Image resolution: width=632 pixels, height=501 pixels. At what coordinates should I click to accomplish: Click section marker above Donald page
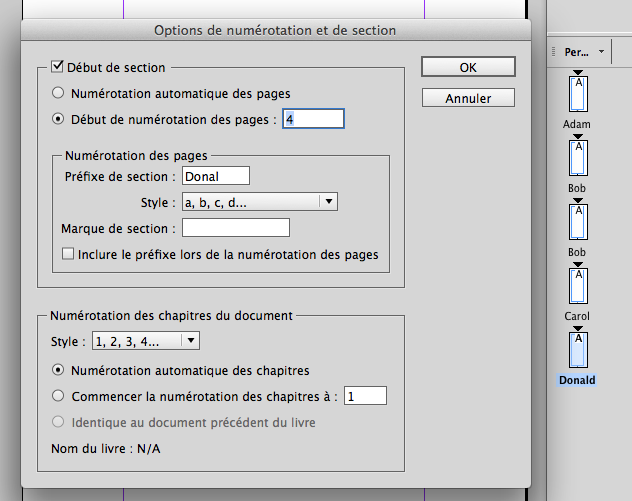pyautogui.click(x=577, y=328)
